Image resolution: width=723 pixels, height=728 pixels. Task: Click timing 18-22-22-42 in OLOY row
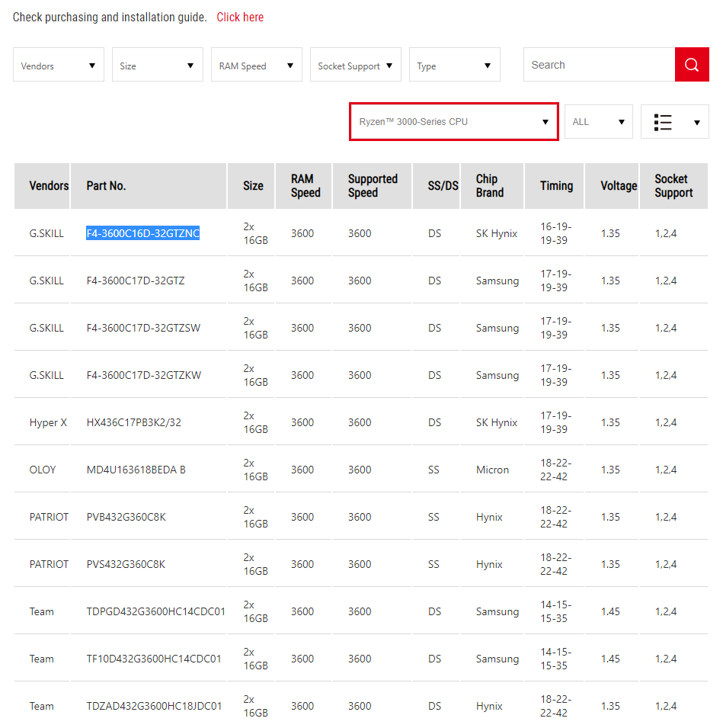[x=555, y=470]
